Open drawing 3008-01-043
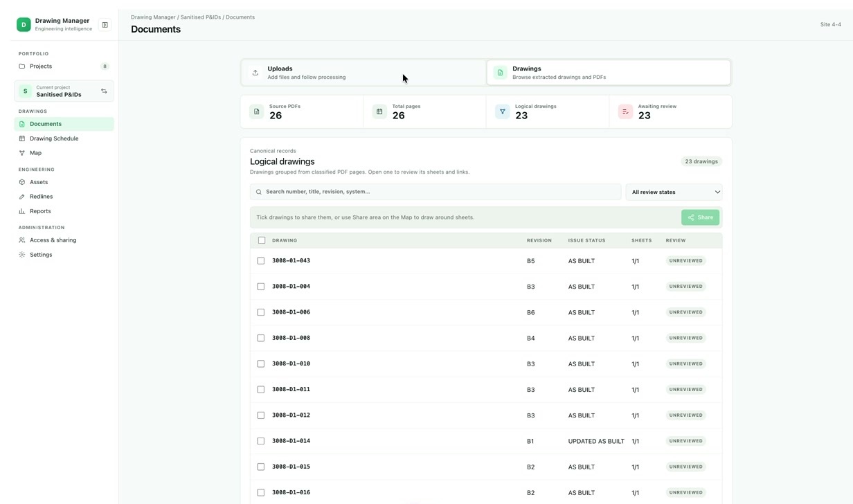This screenshot has width=853, height=504. point(291,261)
